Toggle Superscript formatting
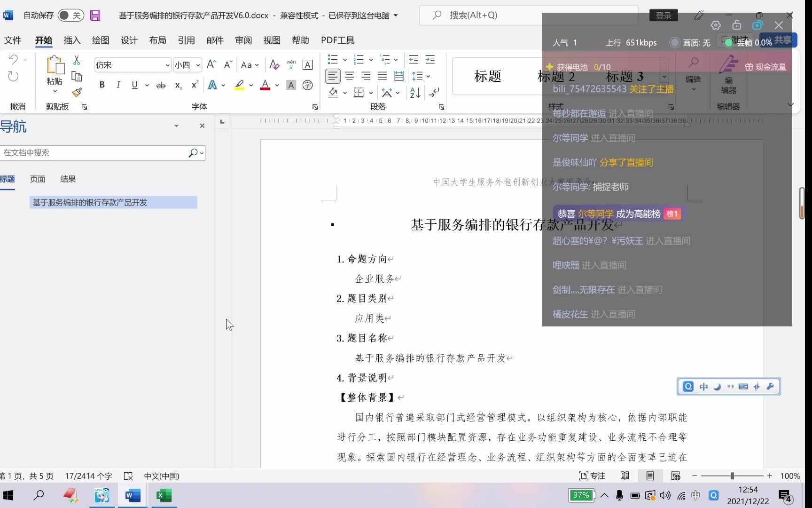This screenshot has width=812, height=508. pyautogui.click(x=195, y=85)
